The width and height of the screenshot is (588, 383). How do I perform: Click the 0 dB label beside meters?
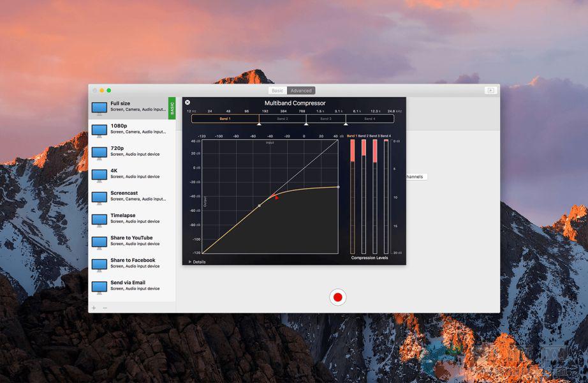tap(397, 141)
